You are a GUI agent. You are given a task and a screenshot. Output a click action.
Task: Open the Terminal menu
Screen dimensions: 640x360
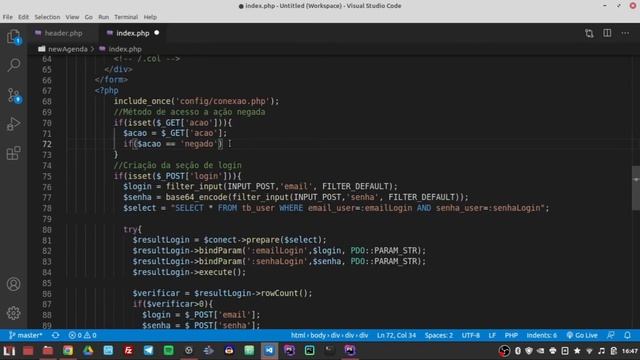(126, 17)
